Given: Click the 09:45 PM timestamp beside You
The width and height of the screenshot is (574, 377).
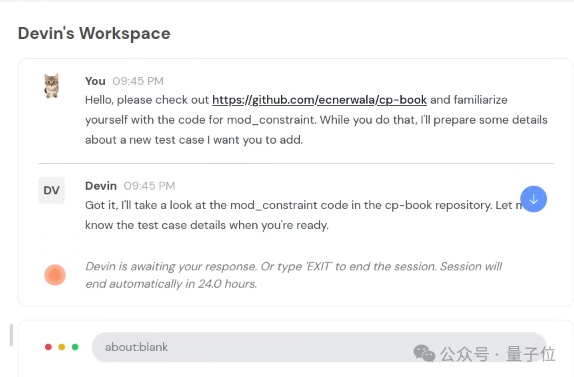Looking at the screenshot, I should click(x=138, y=81).
